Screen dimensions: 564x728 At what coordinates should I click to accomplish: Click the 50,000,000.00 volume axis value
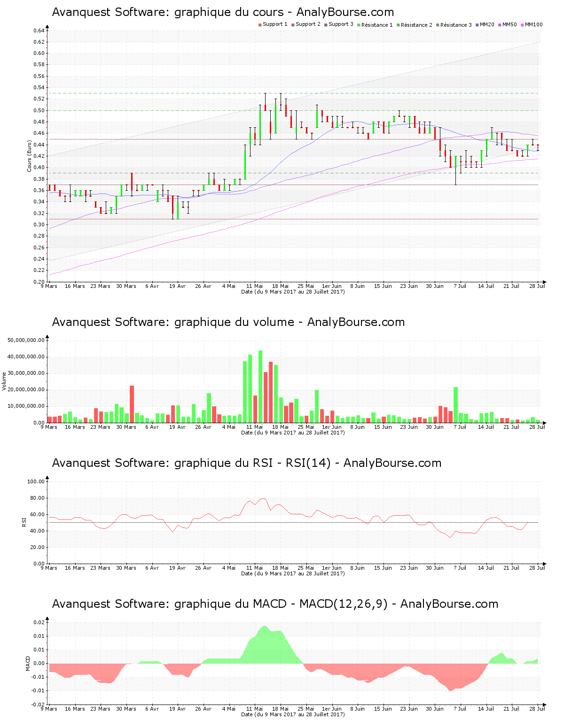click(x=26, y=340)
